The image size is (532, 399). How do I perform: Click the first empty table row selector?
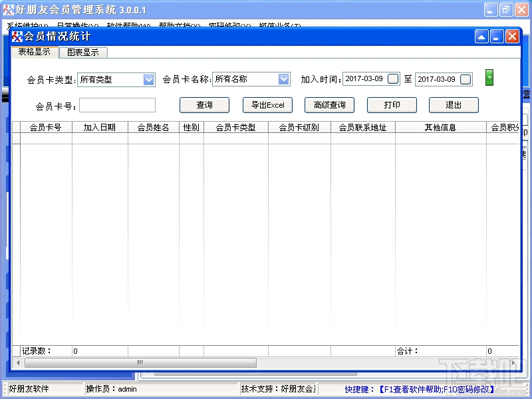point(16,138)
